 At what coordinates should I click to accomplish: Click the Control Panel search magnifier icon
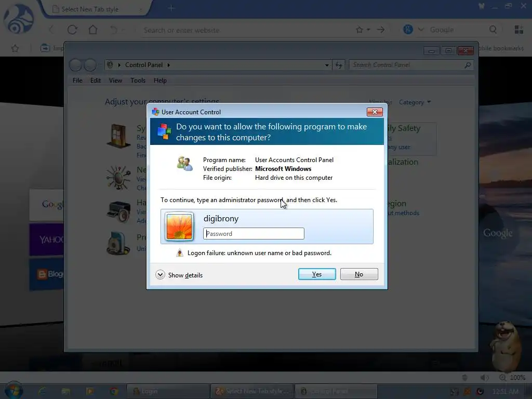tap(468, 65)
